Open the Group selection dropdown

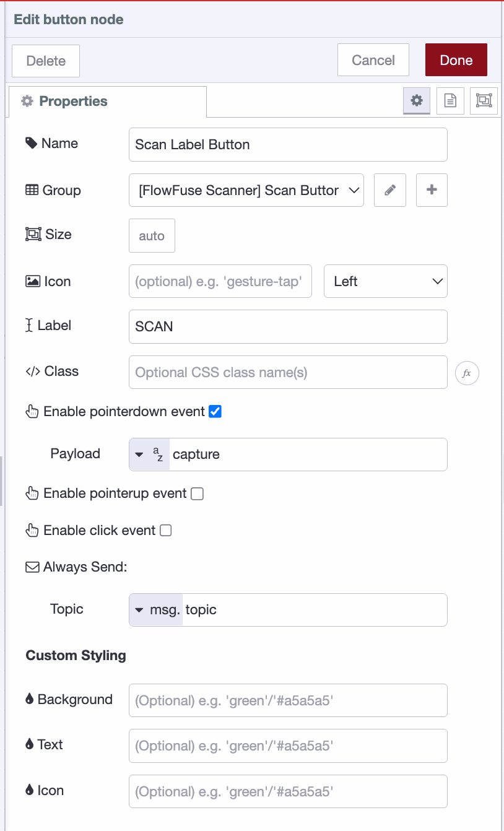point(246,190)
